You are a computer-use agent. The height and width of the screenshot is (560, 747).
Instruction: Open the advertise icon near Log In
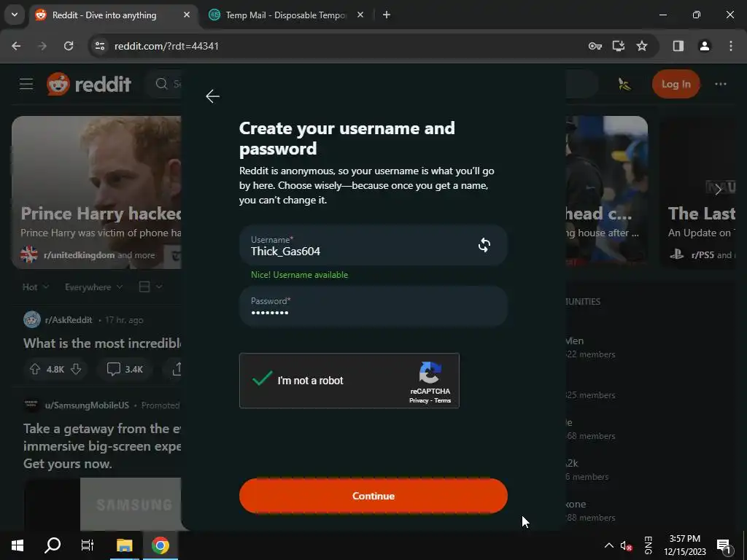(x=624, y=85)
